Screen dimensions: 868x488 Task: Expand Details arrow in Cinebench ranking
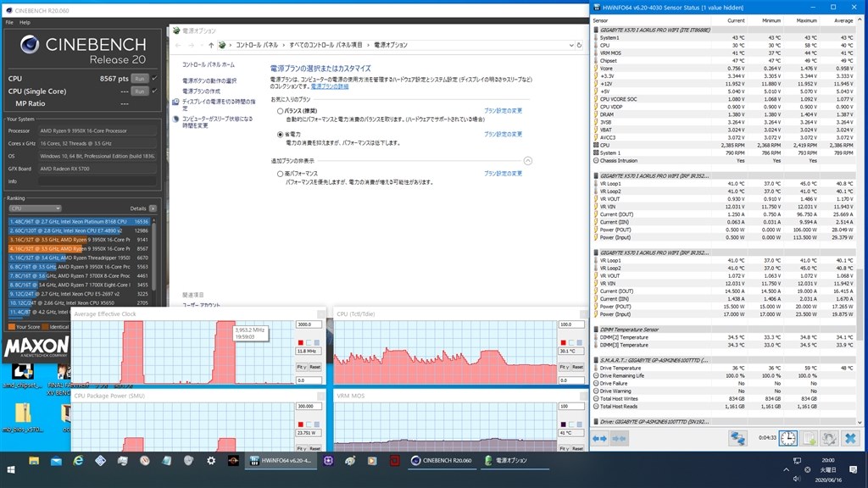(x=153, y=208)
